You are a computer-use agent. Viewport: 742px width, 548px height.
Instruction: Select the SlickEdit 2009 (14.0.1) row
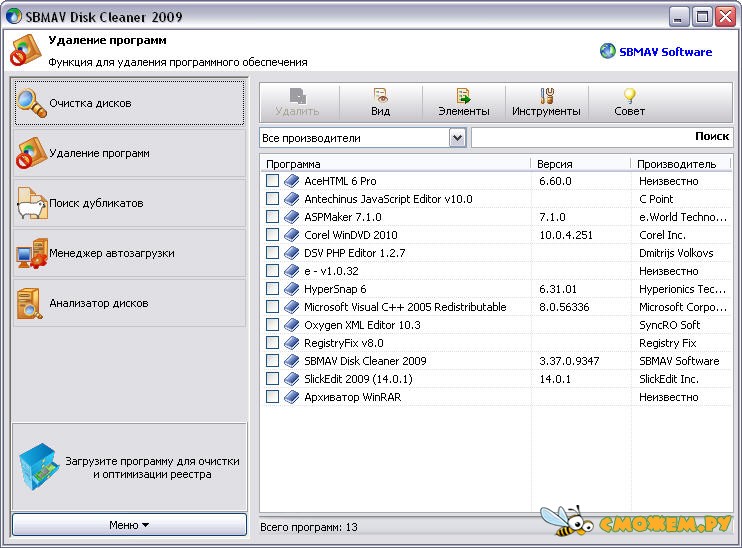[x=495, y=379]
